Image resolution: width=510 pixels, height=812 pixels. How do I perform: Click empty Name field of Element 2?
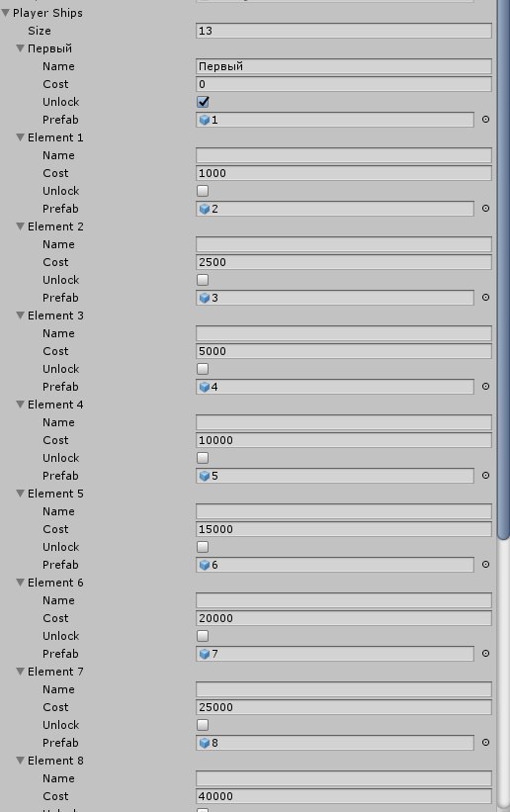344,244
